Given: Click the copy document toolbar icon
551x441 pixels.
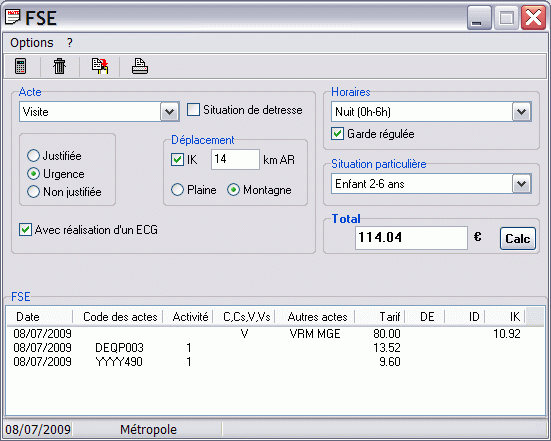Looking at the screenshot, I should coord(100,66).
